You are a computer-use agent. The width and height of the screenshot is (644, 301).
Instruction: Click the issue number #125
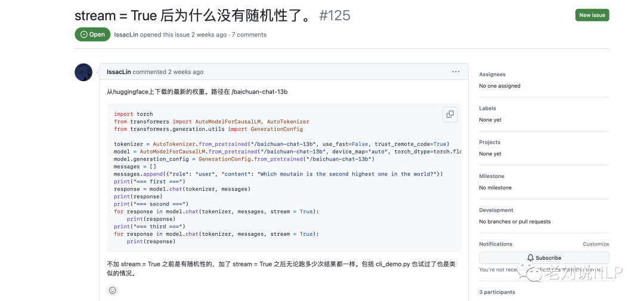click(335, 16)
